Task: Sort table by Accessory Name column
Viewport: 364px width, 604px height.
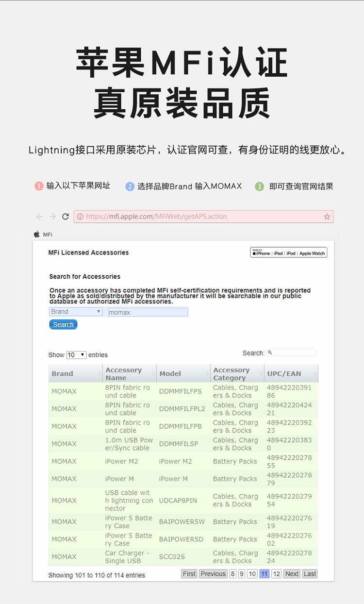Action: pos(130,374)
